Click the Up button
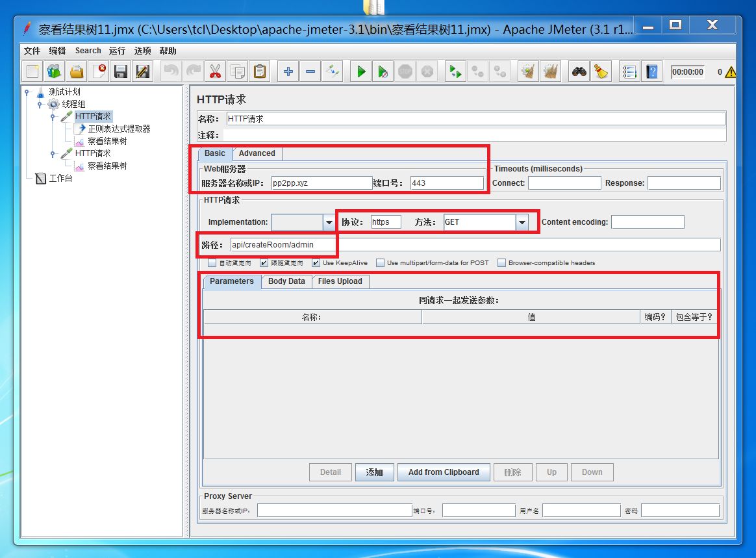Viewport: 756px width, 558px height. point(551,472)
